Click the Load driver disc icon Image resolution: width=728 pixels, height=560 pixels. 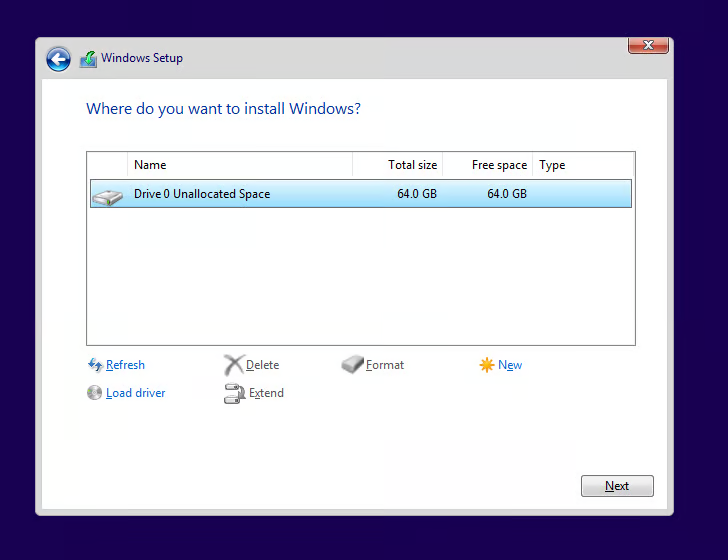point(95,393)
